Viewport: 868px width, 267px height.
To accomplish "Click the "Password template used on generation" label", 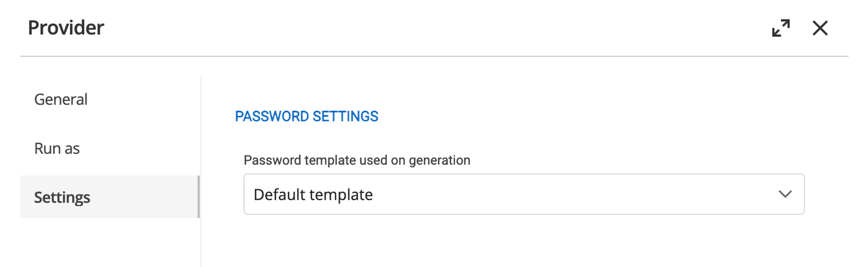I will [x=357, y=160].
